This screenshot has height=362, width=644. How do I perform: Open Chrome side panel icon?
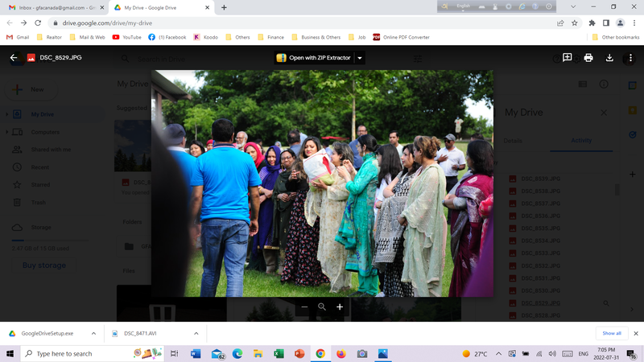[606, 23]
